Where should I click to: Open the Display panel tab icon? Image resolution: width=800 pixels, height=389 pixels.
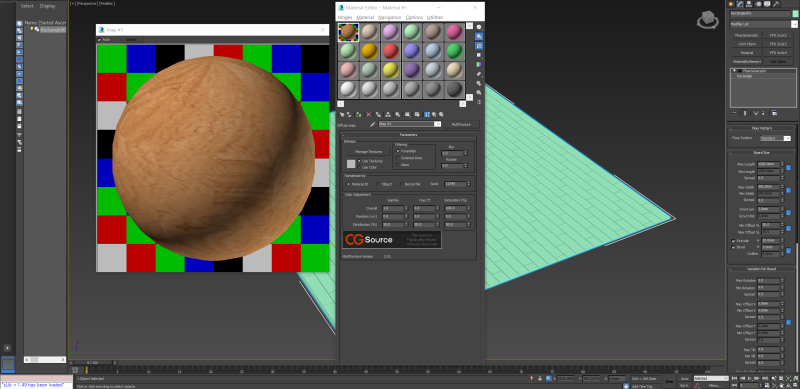(767, 4)
